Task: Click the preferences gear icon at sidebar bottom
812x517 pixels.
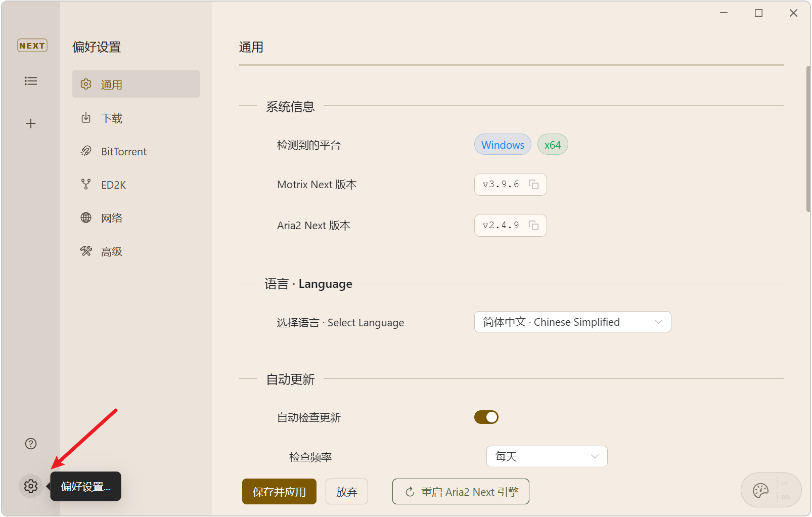Action: point(31,486)
